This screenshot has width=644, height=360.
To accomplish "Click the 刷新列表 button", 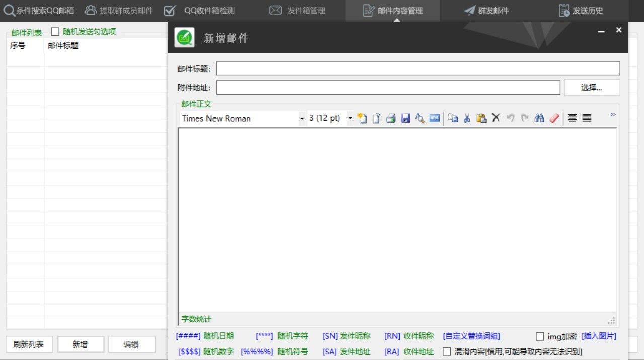I will (x=29, y=344).
